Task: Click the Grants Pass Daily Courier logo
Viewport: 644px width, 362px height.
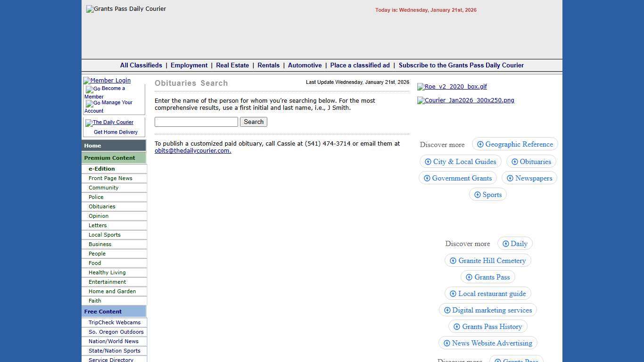Action: click(x=126, y=8)
